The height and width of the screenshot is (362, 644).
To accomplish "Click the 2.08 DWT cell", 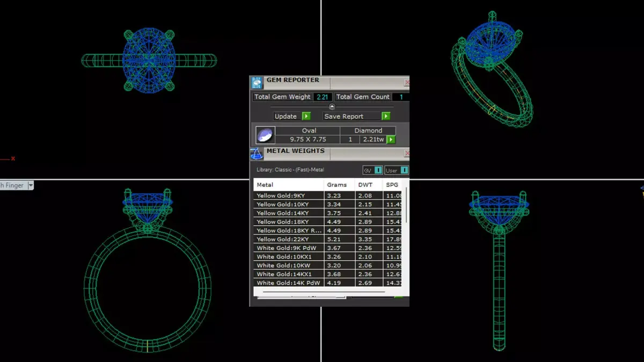I will coord(369,196).
